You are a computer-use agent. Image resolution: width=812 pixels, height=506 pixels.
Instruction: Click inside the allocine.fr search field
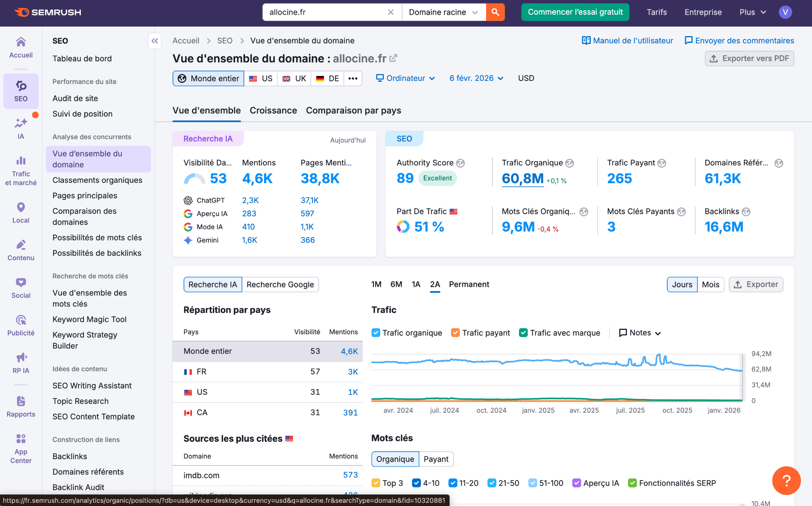(x=325, y=12)
